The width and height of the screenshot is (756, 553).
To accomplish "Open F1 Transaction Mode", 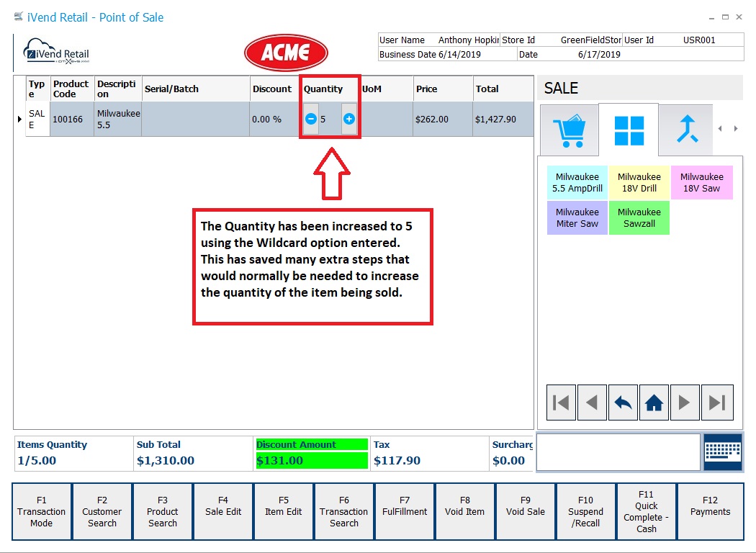I will 42,511.
